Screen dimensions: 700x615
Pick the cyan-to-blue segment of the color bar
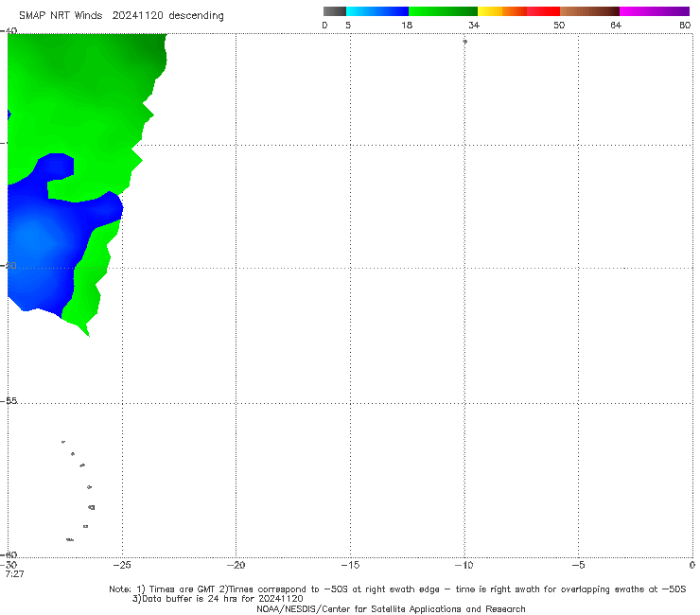point(377,11)
